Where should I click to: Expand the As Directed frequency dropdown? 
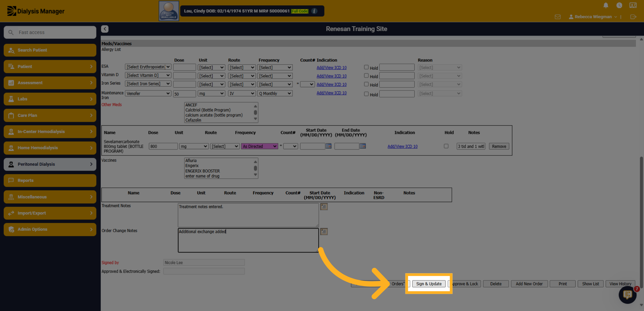pos(259,146)
